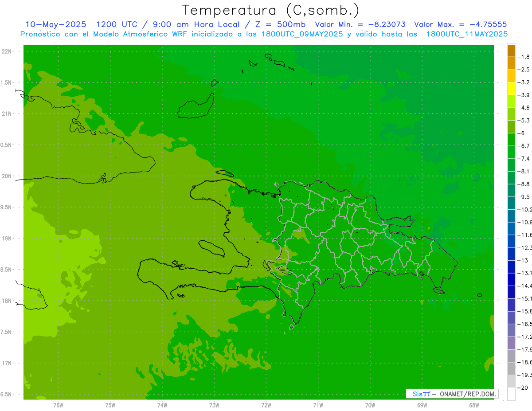Select the '1200 UTC' time text
532x411 pixels.
[x=117, y=24]
